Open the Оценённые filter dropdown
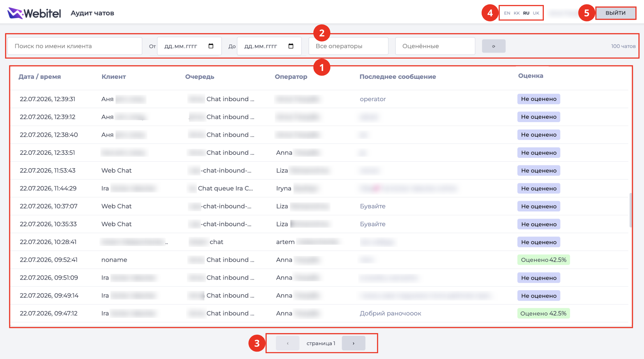Image resolution: width=644 pixels, height=359 pixels. point(435,46)
